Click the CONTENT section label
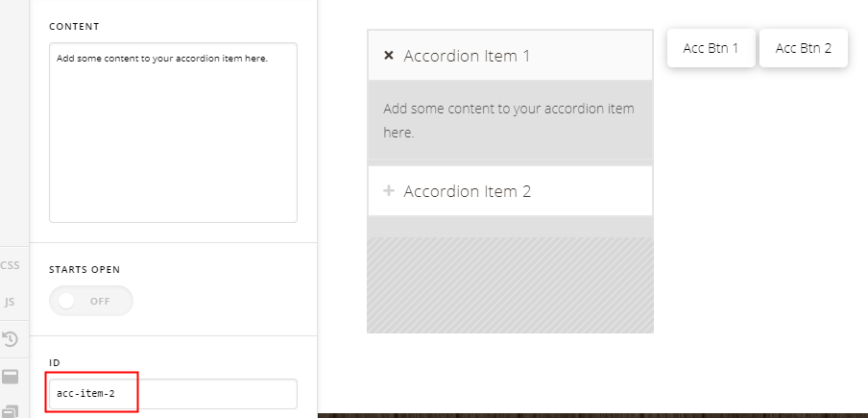The width and height of the screenshot is (868, 418). pyautogui.click(x=74, y=27)
